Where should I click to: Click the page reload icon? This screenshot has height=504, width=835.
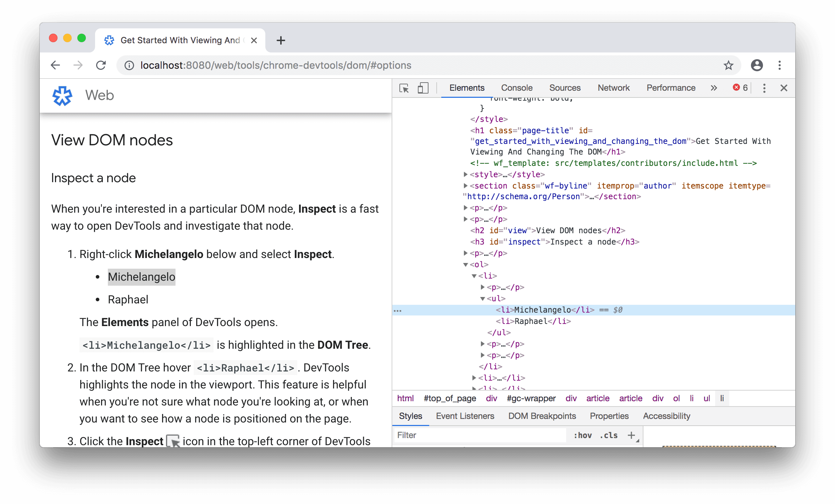(101, 66)
